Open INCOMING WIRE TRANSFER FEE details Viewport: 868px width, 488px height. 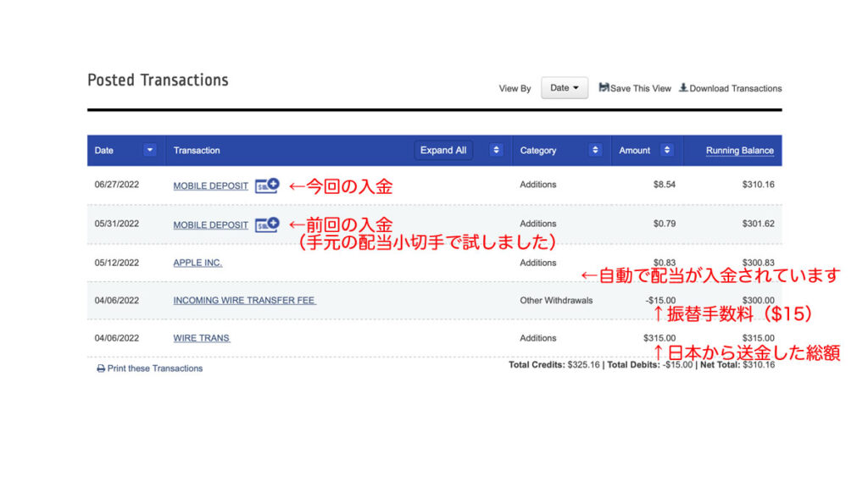click(x=244, y=301)
